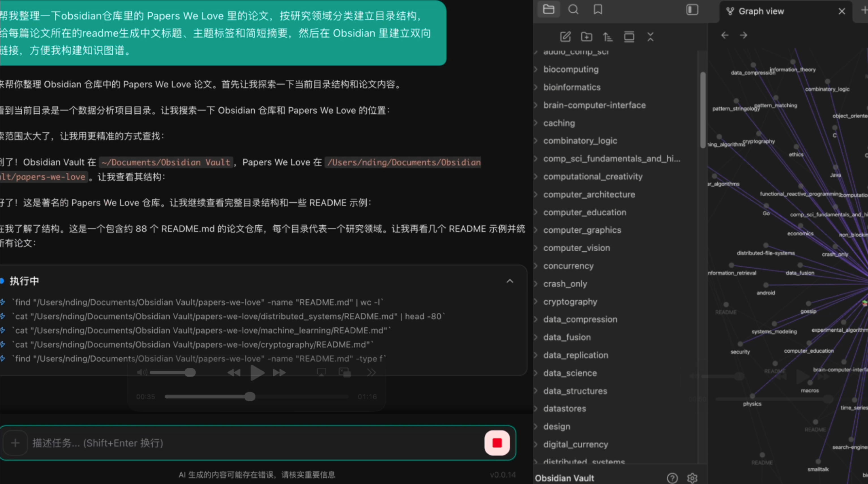Viewport: 868px width, 484px height.
Task: Open the Obsidian Vault switcher menu
Action: [565, 478]
